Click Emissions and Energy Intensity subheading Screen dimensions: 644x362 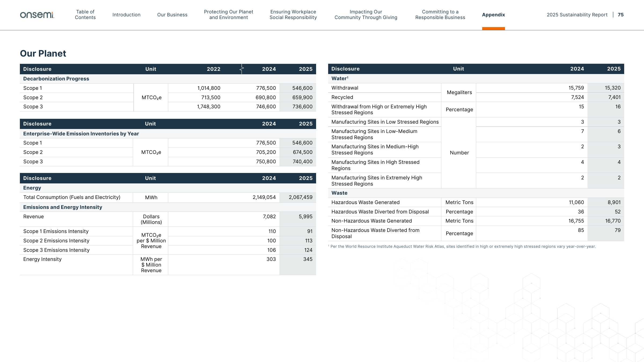(63, 207)
